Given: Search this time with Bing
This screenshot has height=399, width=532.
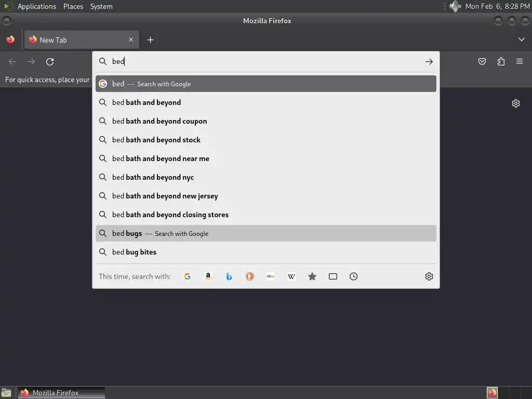Looking at the screenshot, I should click(229, 276).
